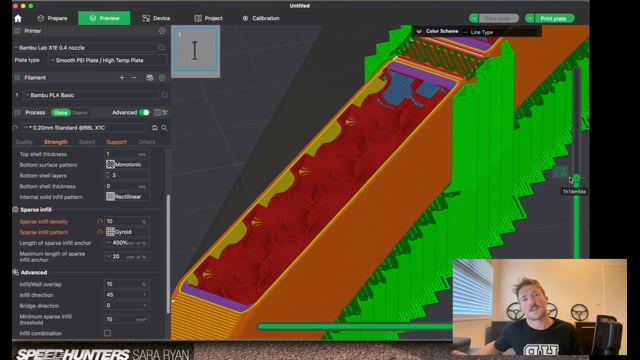Click the horizontal move slider at bottom
640x360 pixels.
(355, 326)
